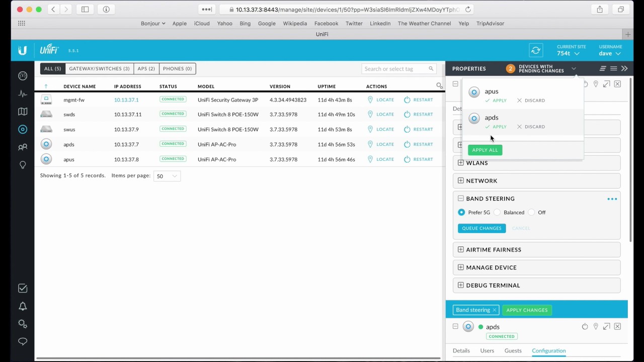
Task: Click the gateway device icon for mgmt-fw
Action: (46, 100)
